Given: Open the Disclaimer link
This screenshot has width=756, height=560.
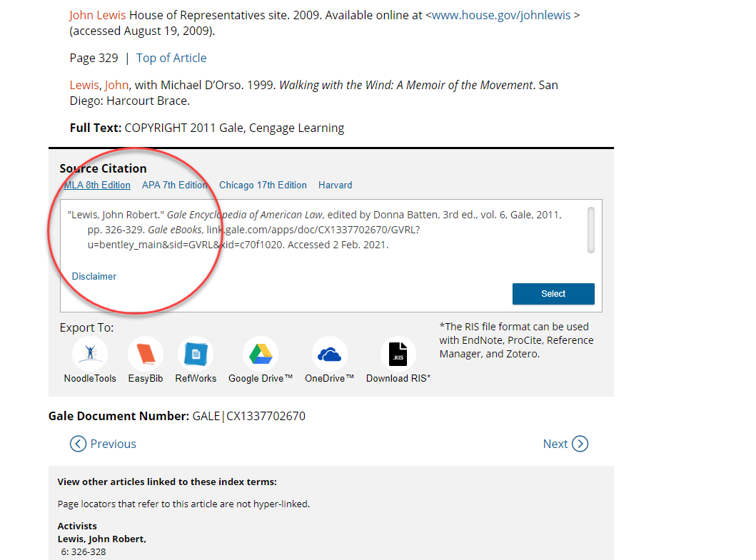Looking at the screenshot, I should (94, 276).
